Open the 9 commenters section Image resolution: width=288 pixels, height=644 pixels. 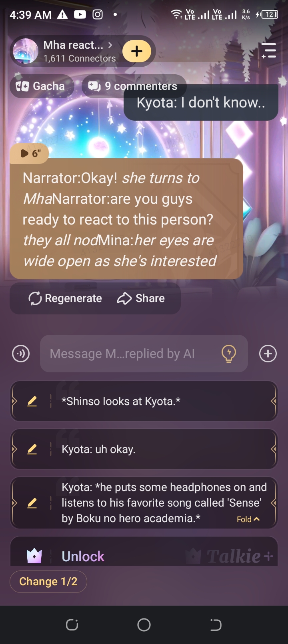point(133,86)
